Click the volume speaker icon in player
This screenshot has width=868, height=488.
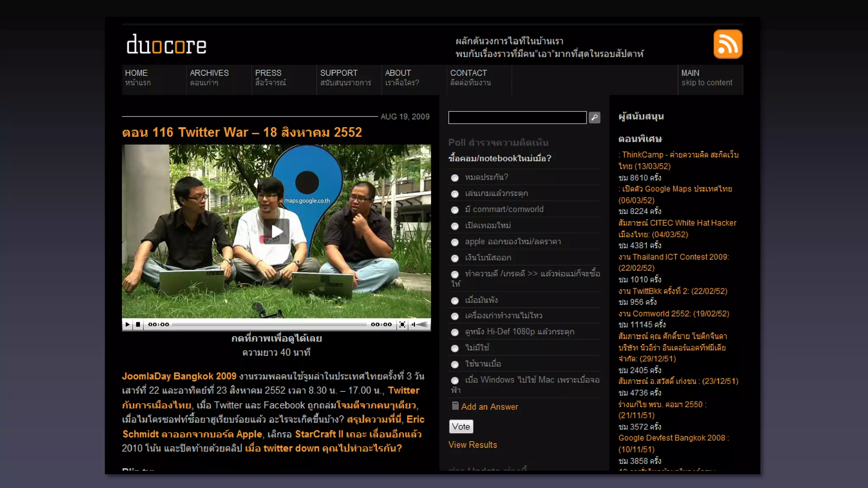coord(414,324)
